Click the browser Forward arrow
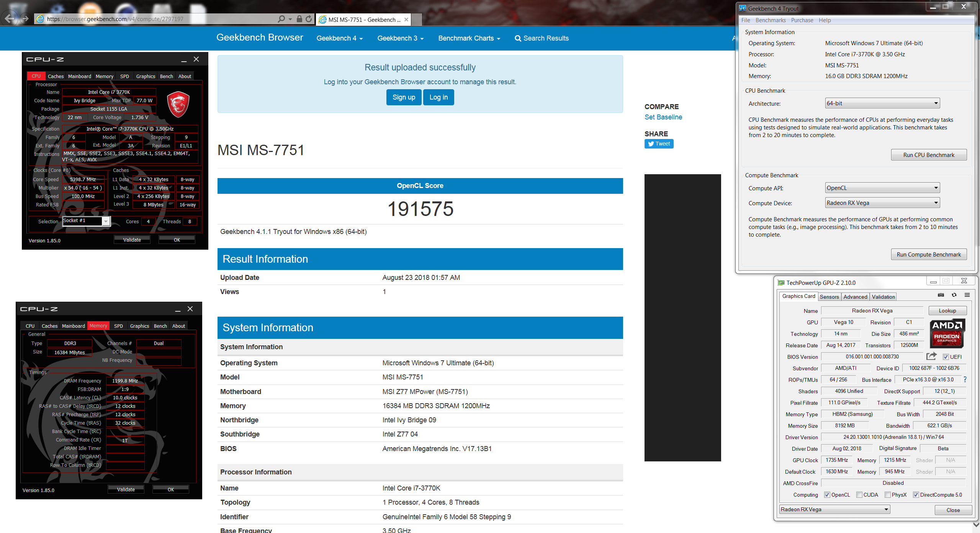Image resolution: width=980 pixels, height=533 pixels. (25, 18)
